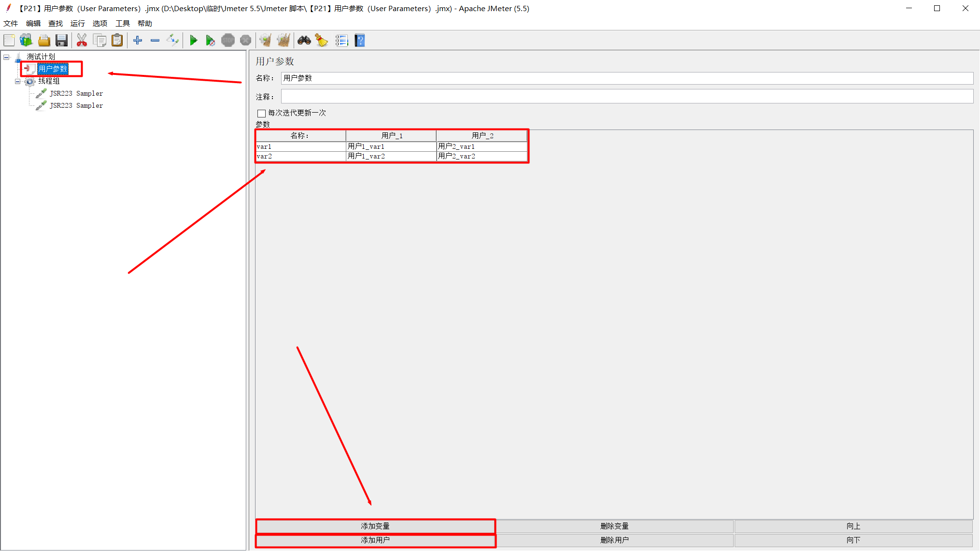The width and height of the screenshot is (980, 551).
Task: Collapse the 测试计划 tree node
Action: [7, 57]
